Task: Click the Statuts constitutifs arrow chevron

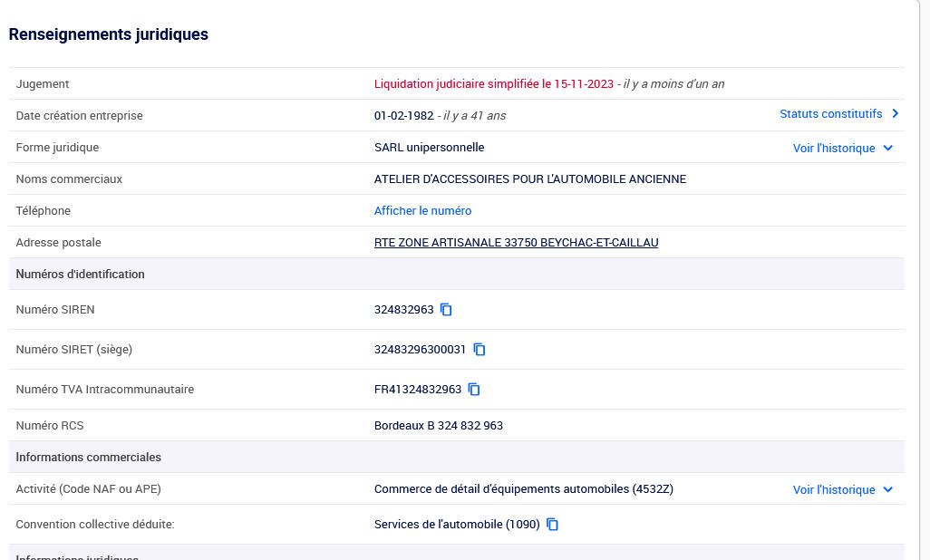Action: pyautogui.click(x=896, y=114)
